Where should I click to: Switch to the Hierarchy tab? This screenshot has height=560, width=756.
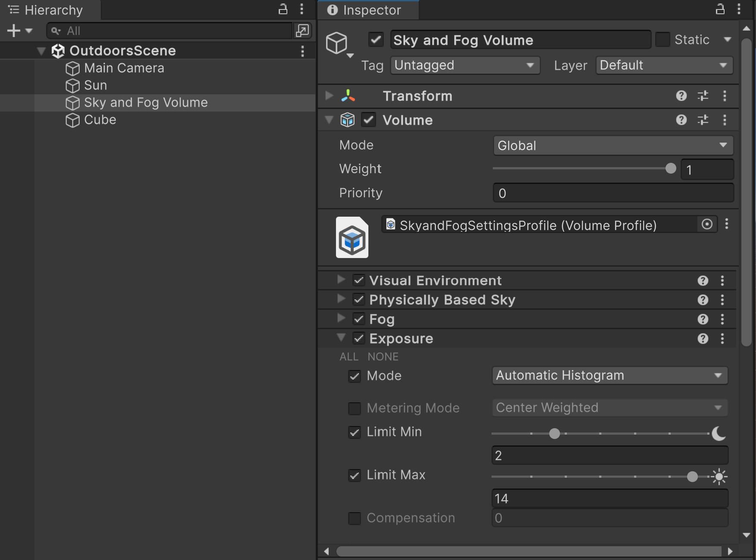pos(53,9)
